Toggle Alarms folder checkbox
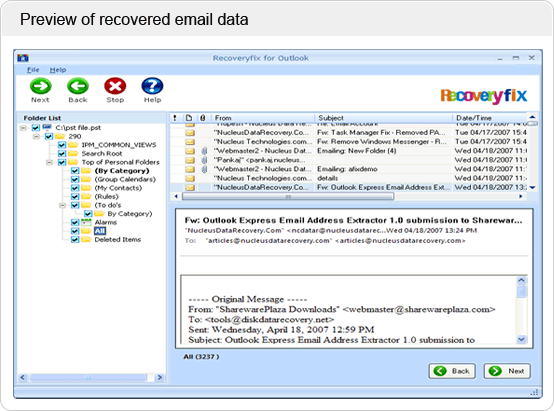The image size is (554, 411). point(75,222)
